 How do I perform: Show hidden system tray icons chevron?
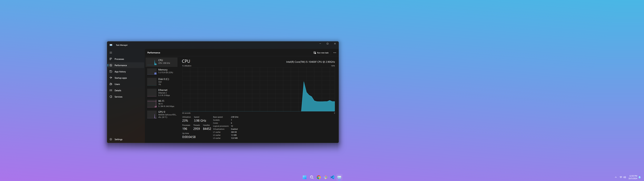(x=616, y=177)
